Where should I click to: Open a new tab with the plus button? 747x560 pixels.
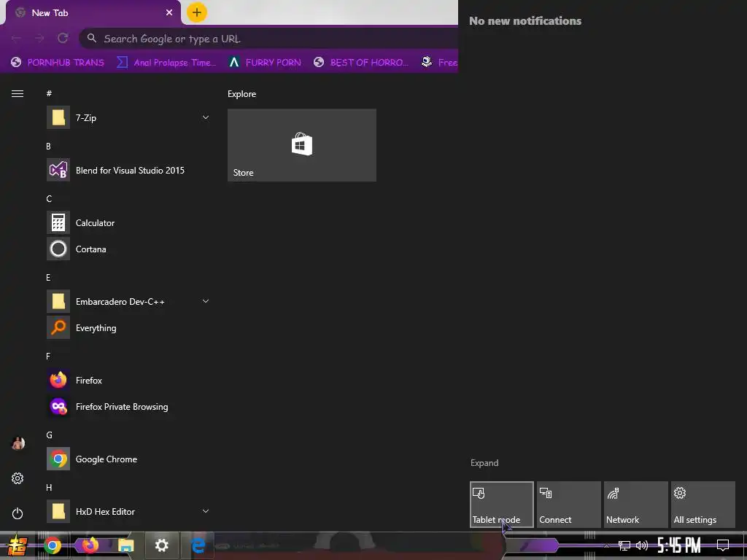pos(197,12)
